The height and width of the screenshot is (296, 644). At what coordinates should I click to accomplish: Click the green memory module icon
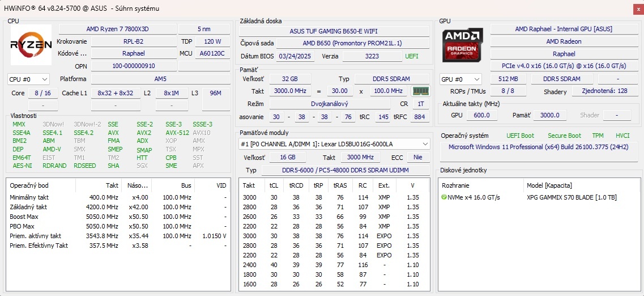420,91
